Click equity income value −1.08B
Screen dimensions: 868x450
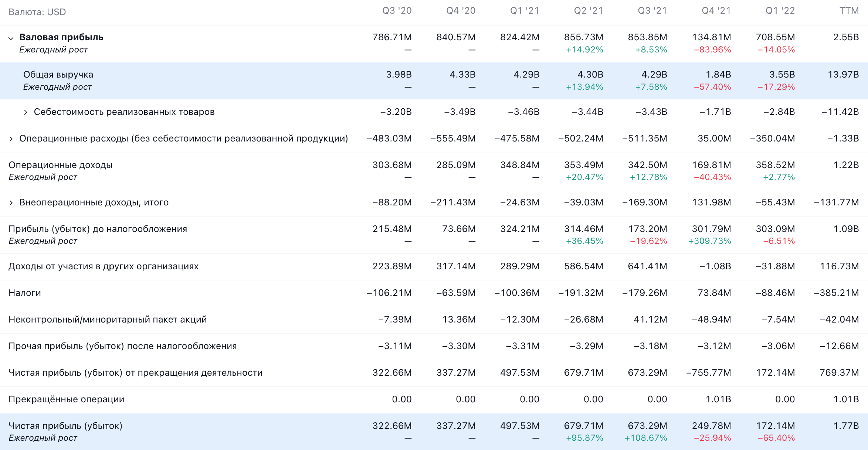pyautogui.click(x=715, y=266)
